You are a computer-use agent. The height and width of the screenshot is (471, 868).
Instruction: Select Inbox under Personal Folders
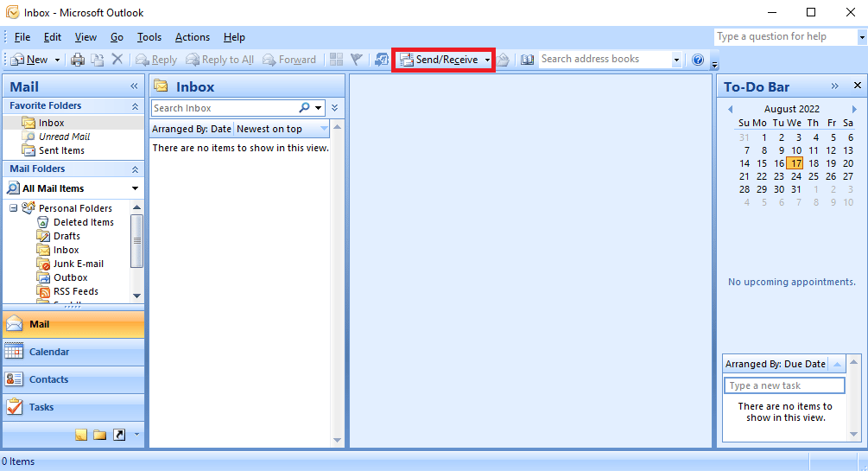click(66, 250)
